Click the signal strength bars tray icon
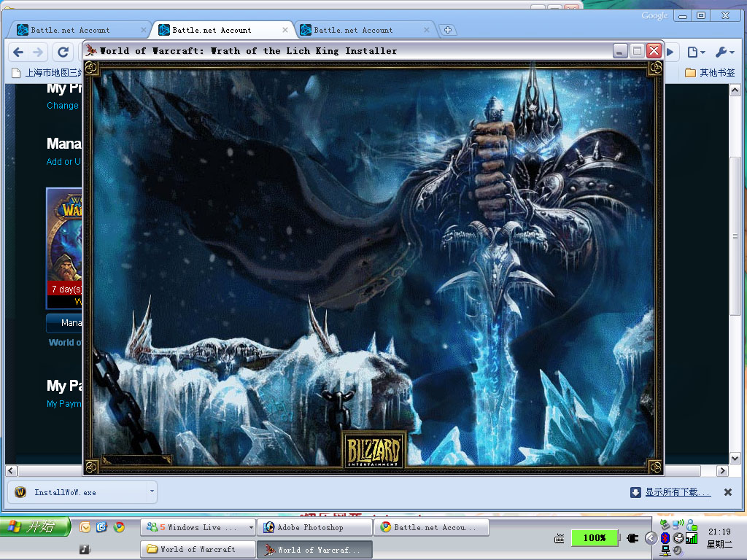This screenshot has width=747, height=560. tap(692, 539)
